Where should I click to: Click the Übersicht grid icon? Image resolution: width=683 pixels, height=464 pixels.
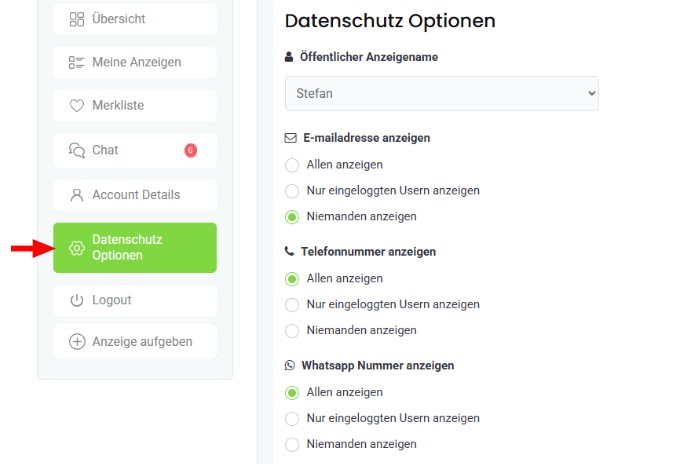[77, 19]
